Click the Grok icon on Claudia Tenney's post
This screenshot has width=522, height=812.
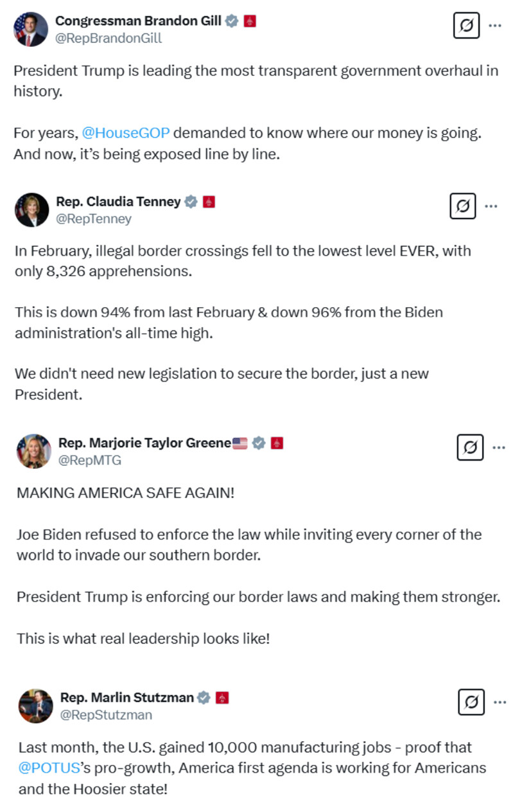462,206
